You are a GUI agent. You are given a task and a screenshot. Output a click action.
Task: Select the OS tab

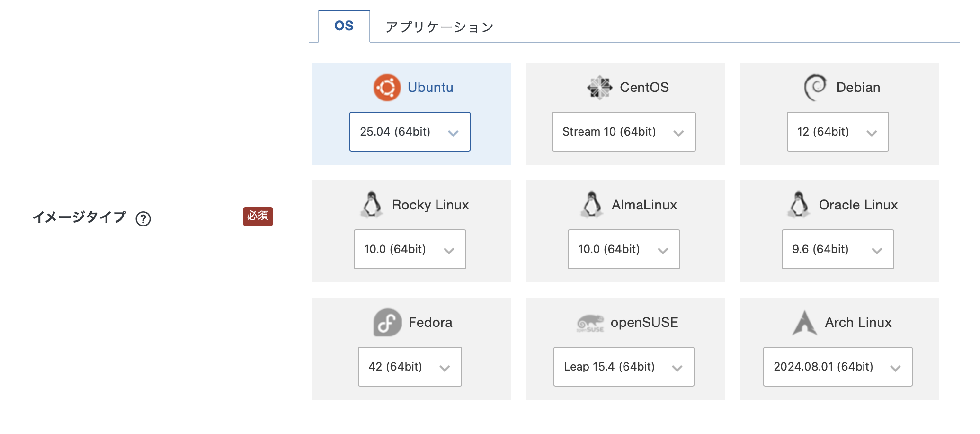344,26
